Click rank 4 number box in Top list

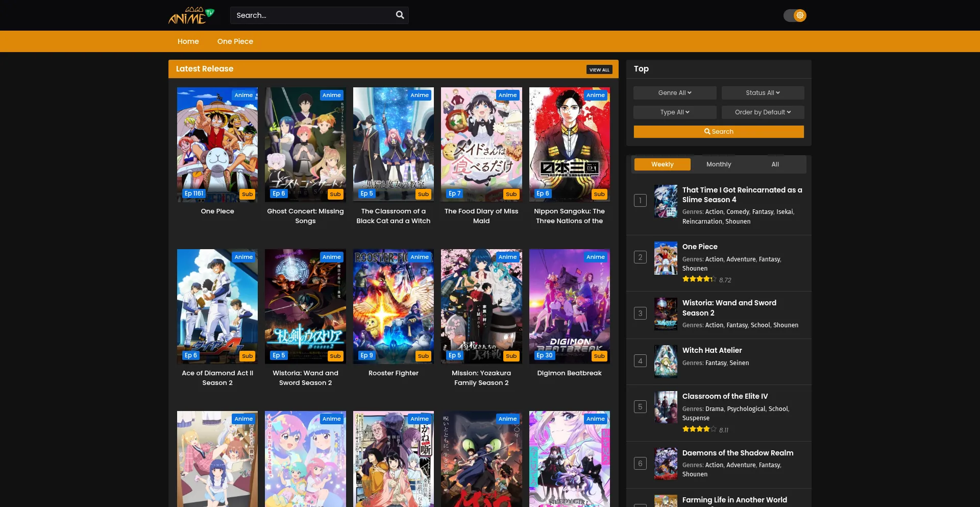640,361
